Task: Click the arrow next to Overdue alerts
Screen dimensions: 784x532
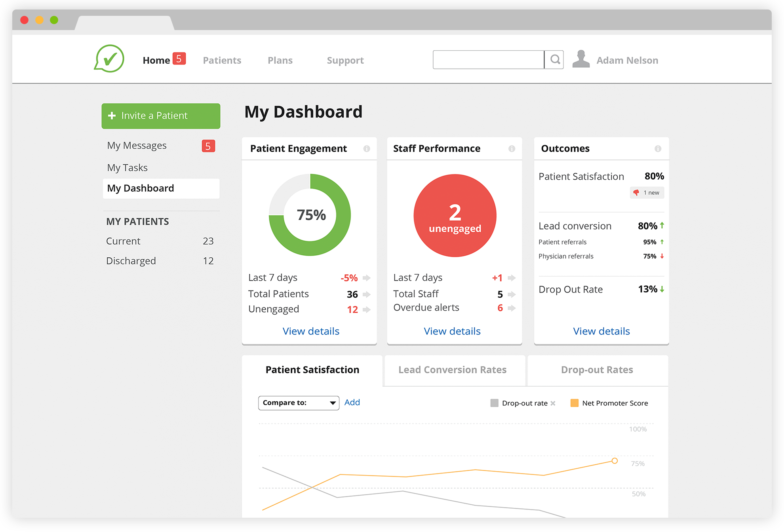Action: [512, 308]
